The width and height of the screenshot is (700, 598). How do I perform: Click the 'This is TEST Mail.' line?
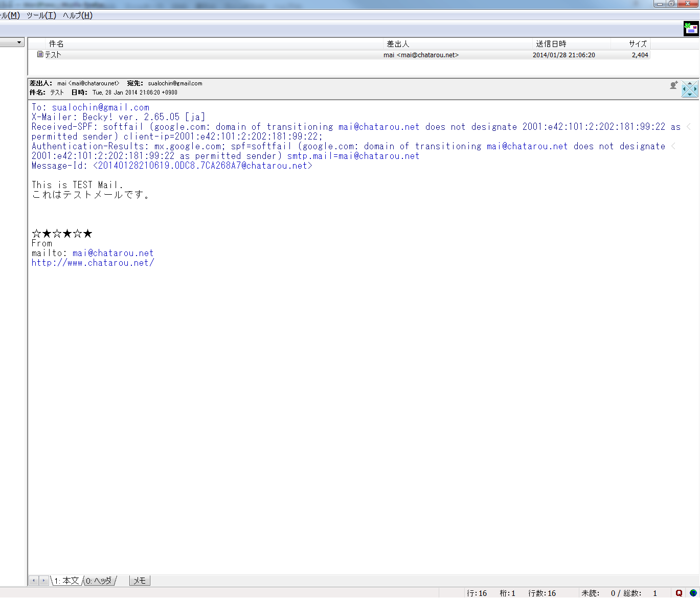point(77,185)
